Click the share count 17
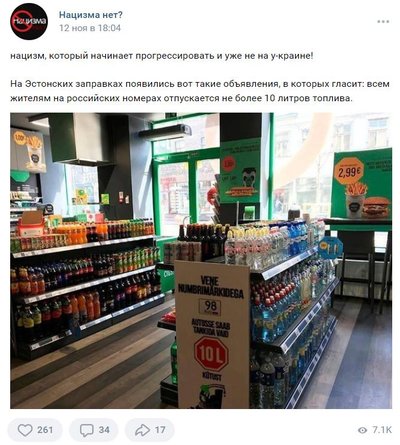 (160, 430)
